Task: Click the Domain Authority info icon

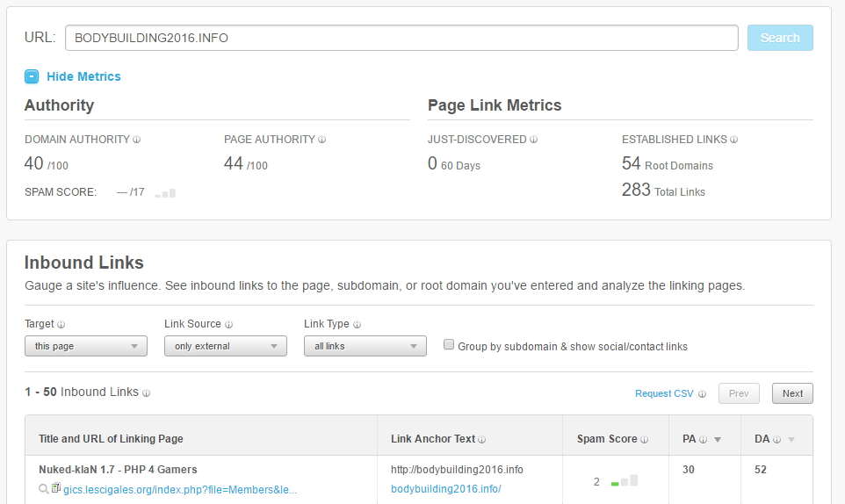Action: coord(137,140)
